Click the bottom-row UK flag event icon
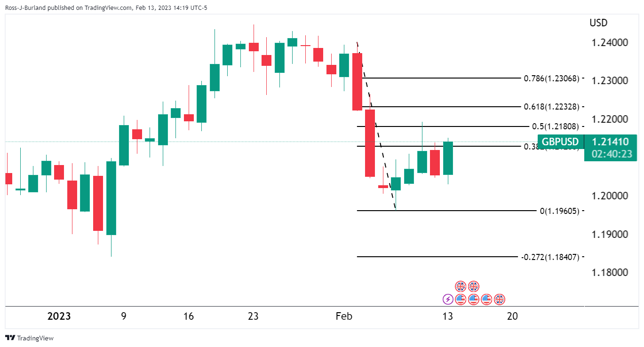Screen dimensions: 644x347 [x=500, y=299]
